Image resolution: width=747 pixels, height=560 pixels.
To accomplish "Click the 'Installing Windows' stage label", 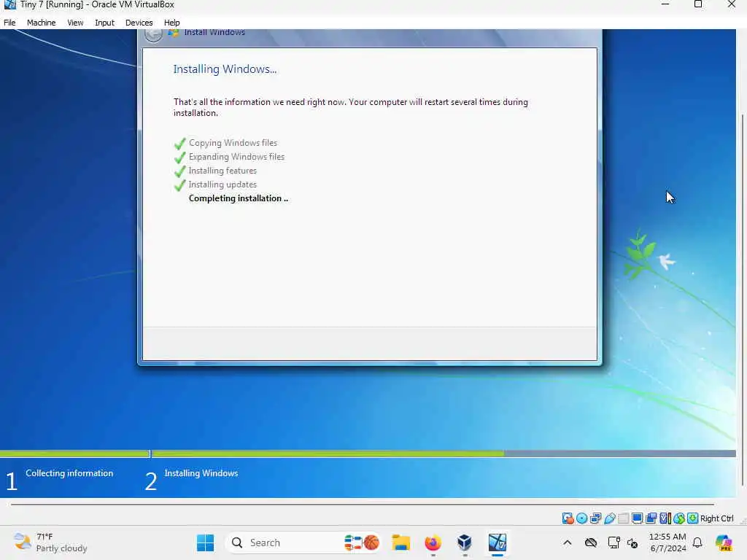I will (201, 472).
